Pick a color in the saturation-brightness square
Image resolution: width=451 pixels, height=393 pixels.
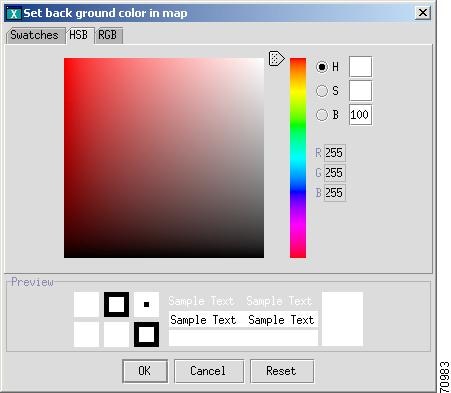click(x=164, y=158)
